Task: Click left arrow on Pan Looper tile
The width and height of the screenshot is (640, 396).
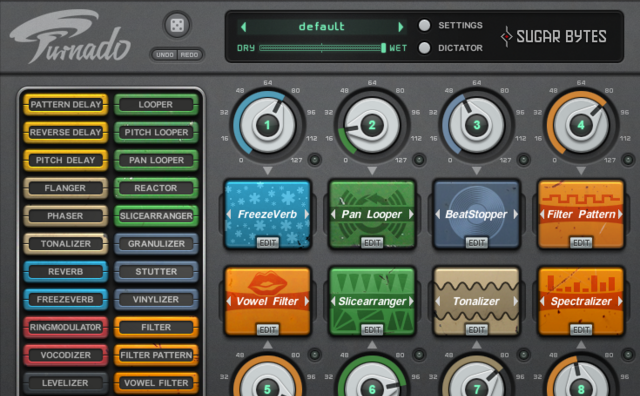Action: (x=333, y=214)
